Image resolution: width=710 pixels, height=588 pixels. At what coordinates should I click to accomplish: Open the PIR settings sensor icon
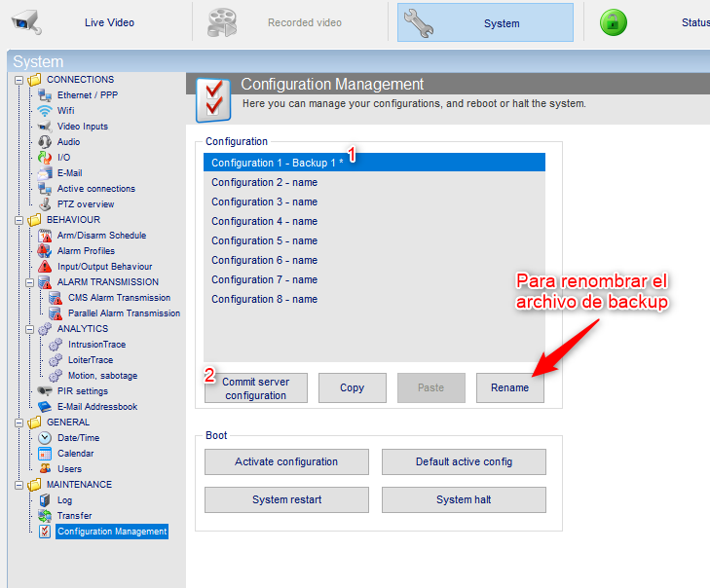(x=45, y=391)
